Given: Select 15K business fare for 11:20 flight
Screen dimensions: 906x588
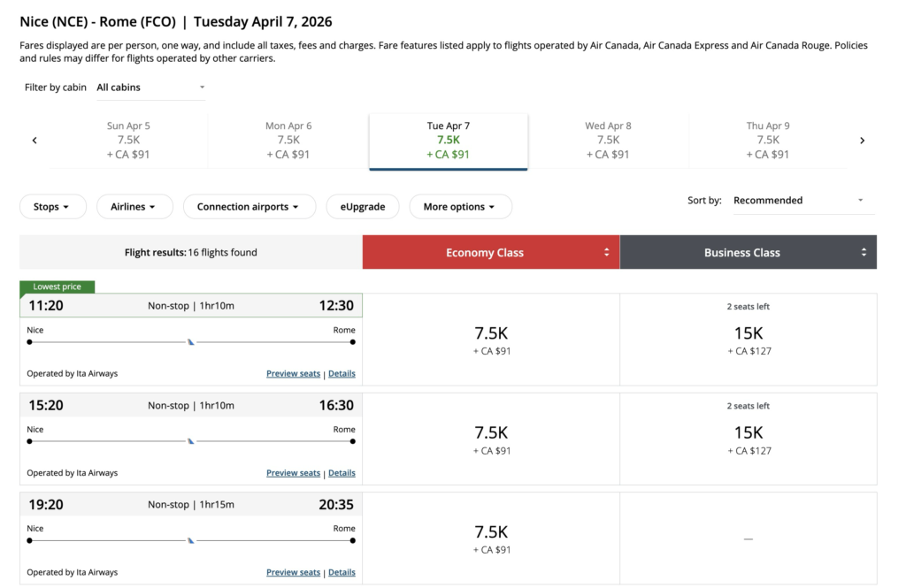Looking at the screenshot, I should 748,340.
